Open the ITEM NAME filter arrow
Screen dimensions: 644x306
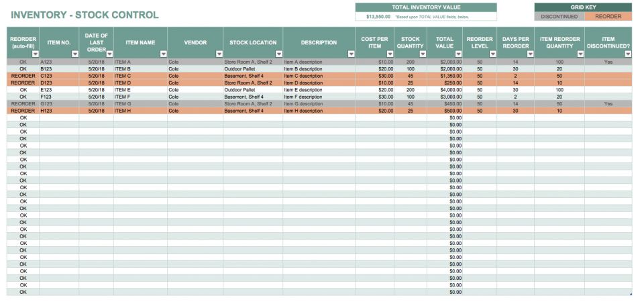point(163,54)
